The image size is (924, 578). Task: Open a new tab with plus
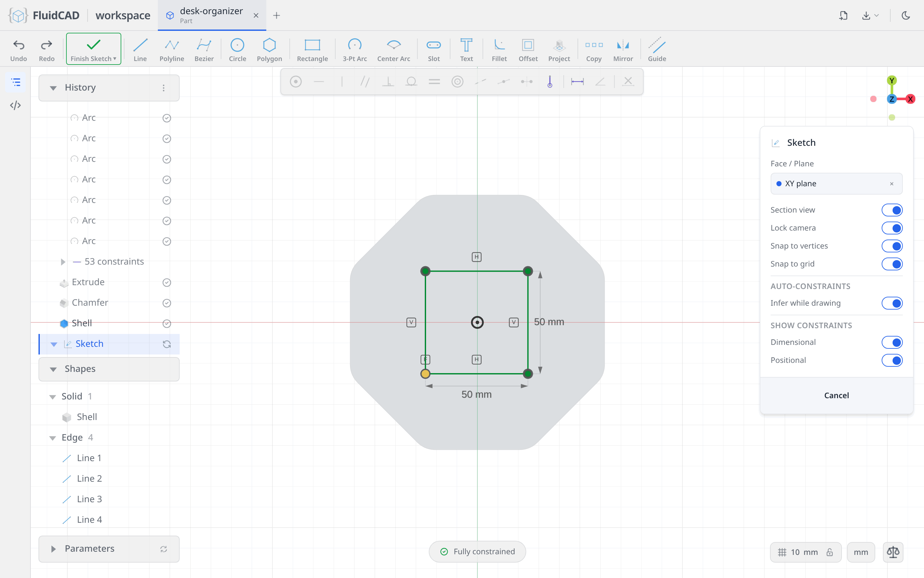pyautogui.click(x=277, y=15)
